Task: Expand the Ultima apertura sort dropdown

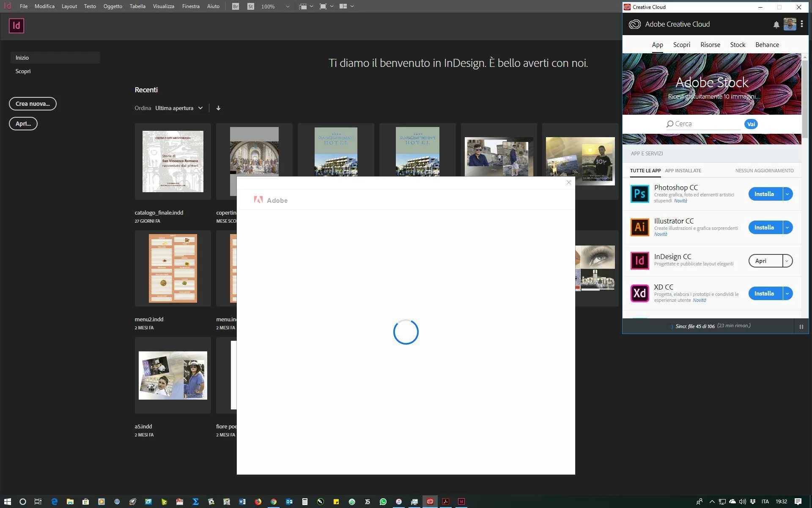Action: pyautogui.click(x=200, y=108)
